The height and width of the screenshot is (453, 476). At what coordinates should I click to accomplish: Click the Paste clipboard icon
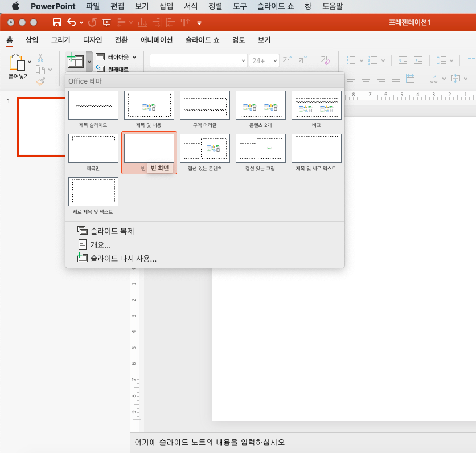[17, 62]
